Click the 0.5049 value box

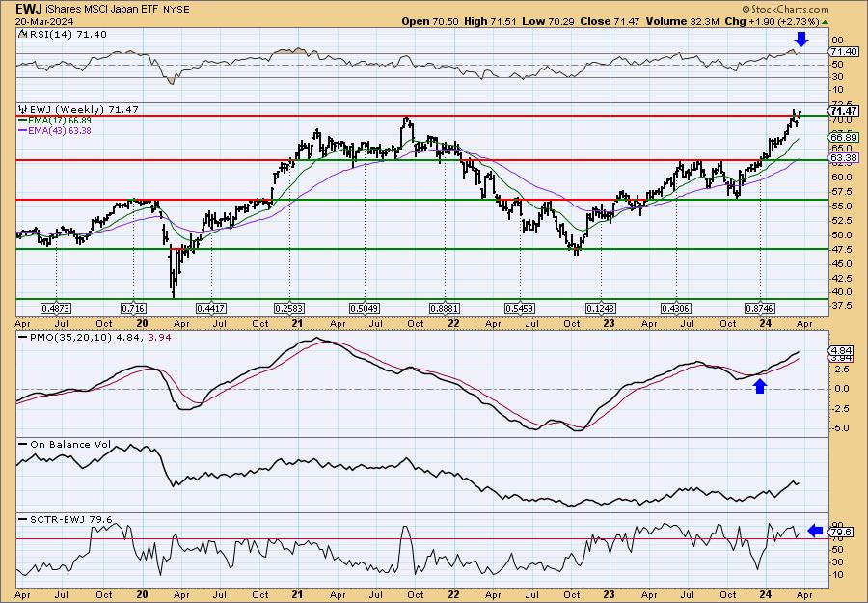365,308
